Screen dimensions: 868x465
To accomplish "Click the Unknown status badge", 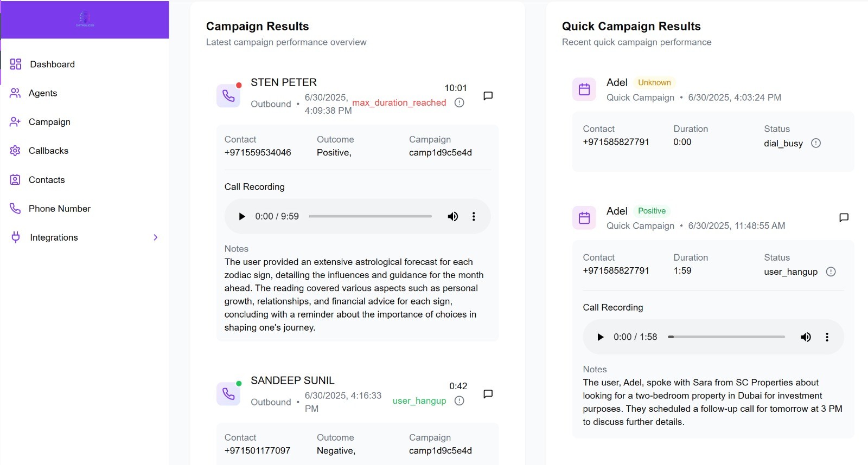I will click(x=654, y=82).
